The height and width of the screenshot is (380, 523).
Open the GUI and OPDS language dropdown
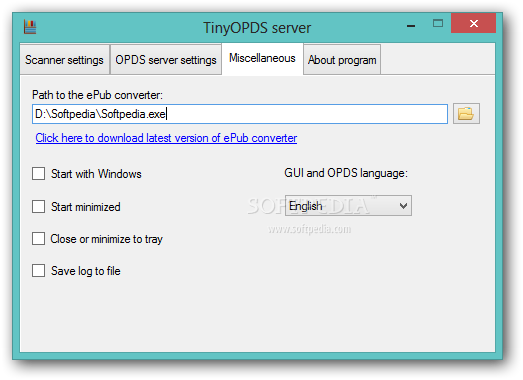pos(348,206)
